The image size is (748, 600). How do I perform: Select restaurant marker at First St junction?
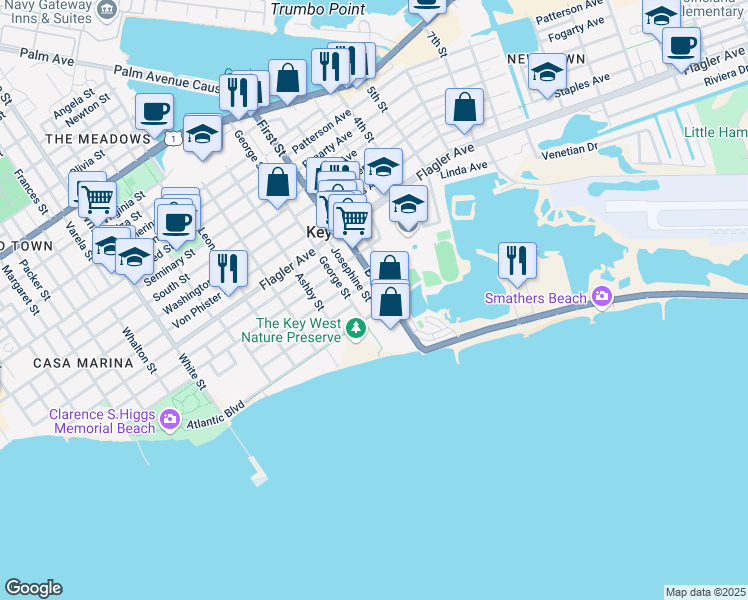[x=238, y=93]
